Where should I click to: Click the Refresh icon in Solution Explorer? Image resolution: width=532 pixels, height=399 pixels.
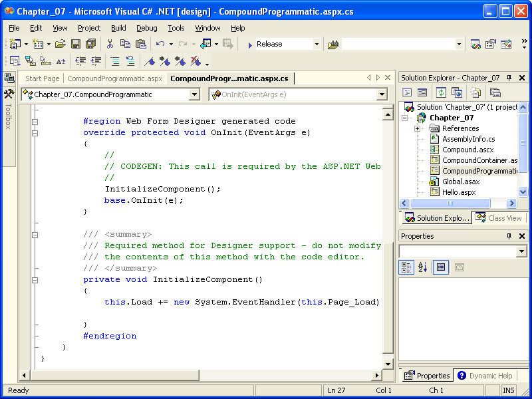pos(441,92)
